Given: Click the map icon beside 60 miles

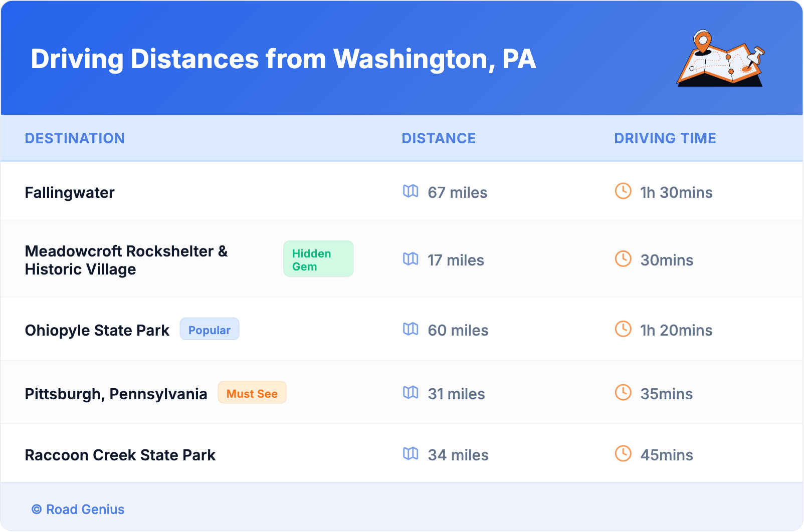Looking at the screenshot, I should pos(411,329).
